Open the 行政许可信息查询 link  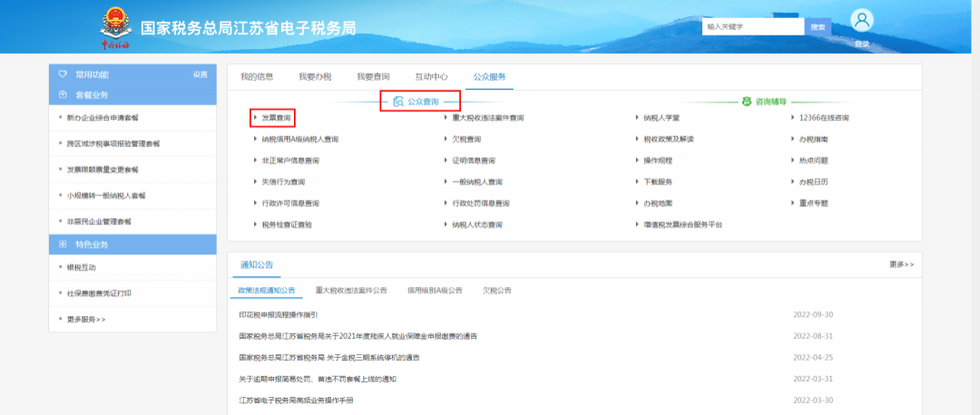[x=290, y=203]
